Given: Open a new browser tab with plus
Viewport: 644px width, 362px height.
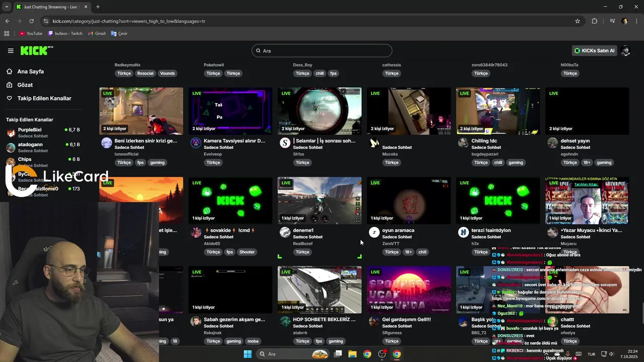Looking at the screenshot, I should 98,7.
